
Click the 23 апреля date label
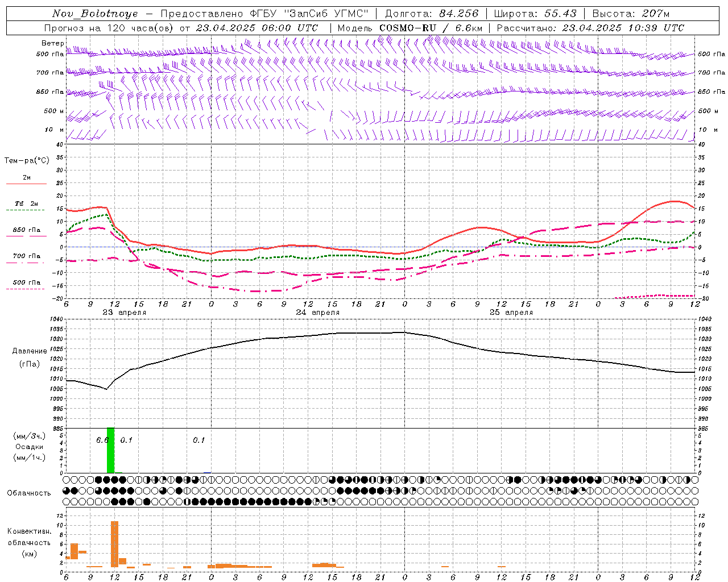point(124,313)
